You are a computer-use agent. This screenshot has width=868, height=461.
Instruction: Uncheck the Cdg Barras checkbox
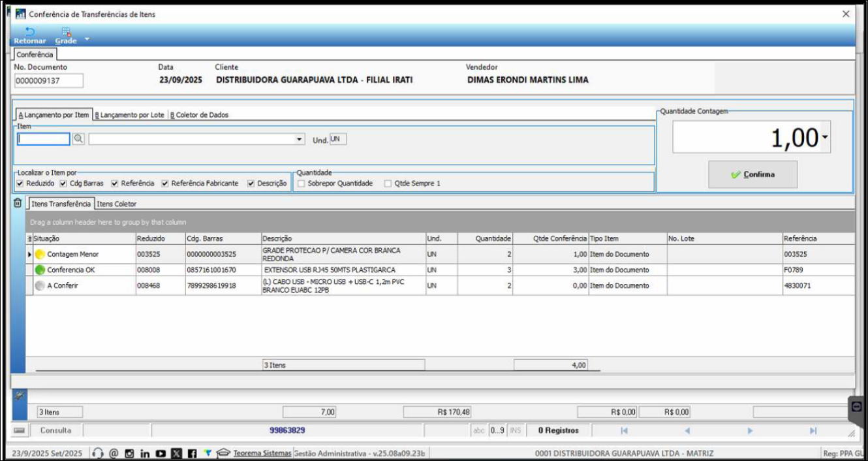pos(64,183)
